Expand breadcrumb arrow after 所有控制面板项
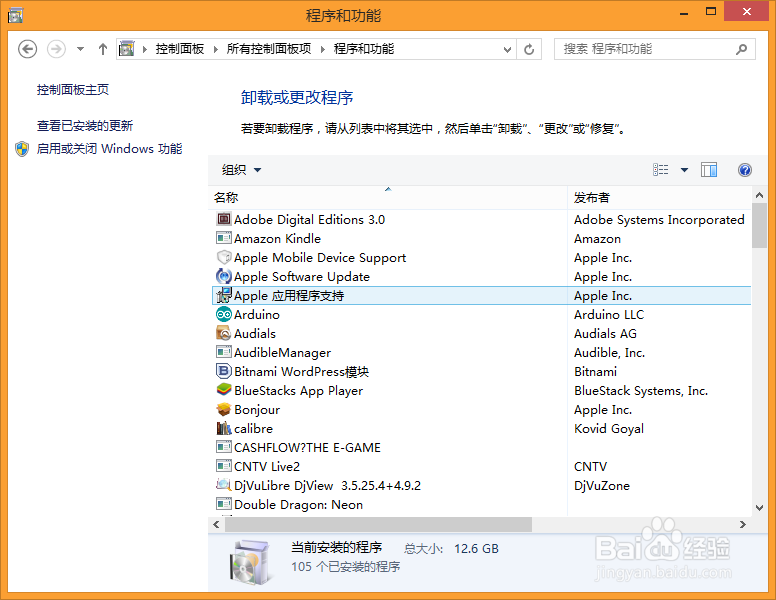This screenshot has height=600, width=776. click(x=323, y=49)
